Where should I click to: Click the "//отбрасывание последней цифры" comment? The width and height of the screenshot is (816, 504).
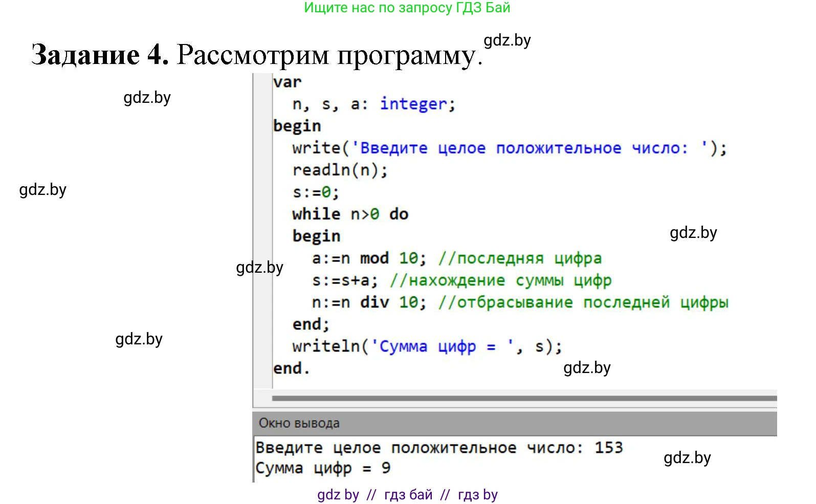pos(583,302)
